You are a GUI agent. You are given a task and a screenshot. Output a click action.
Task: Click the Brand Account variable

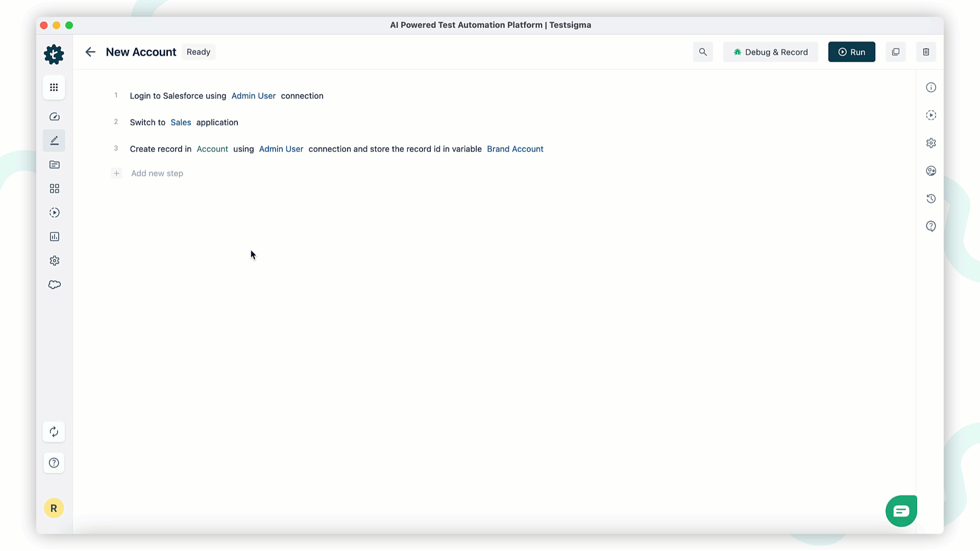(x=515, y=149)
